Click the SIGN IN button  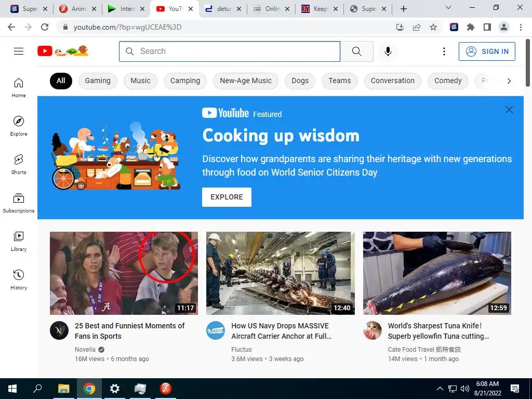487,51
